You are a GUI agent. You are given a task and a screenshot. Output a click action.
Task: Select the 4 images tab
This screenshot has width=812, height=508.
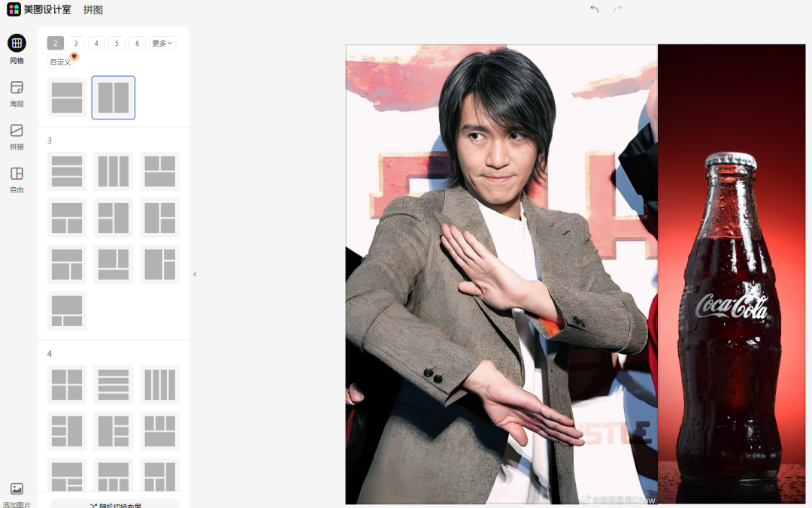96,43
